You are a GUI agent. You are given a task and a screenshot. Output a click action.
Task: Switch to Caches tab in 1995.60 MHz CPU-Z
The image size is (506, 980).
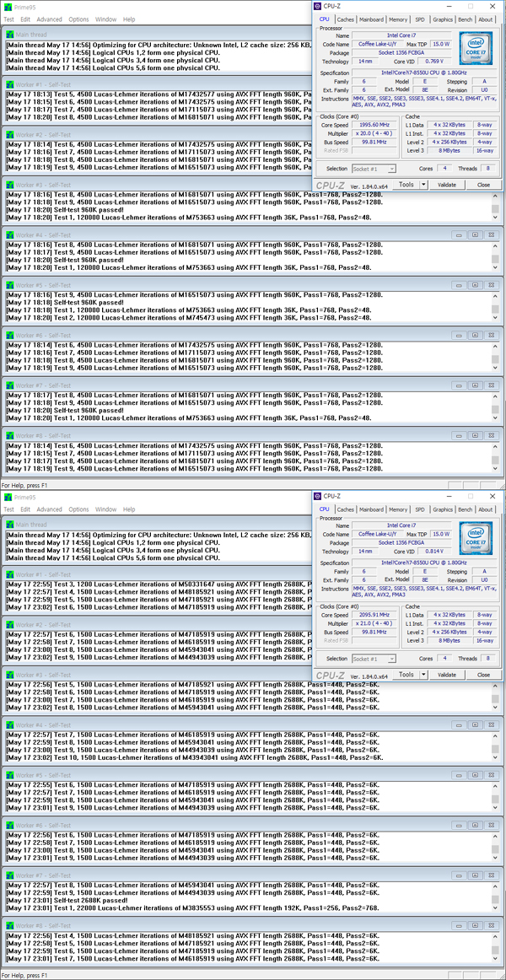346,19
